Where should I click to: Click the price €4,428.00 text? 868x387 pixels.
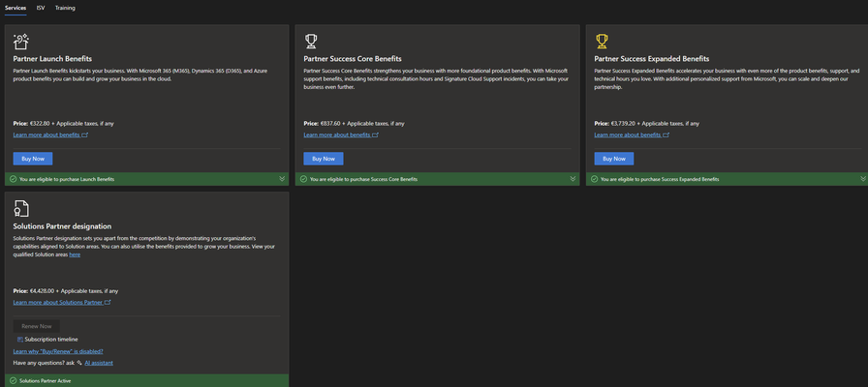(42, 291)
